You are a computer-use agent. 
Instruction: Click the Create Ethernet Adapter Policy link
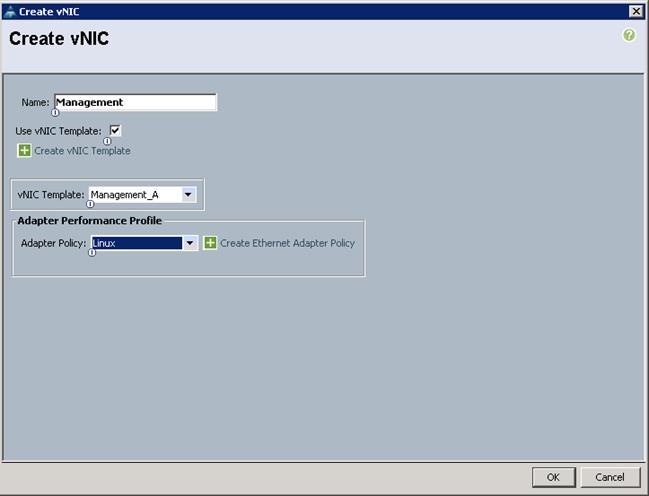click(287, 243)
